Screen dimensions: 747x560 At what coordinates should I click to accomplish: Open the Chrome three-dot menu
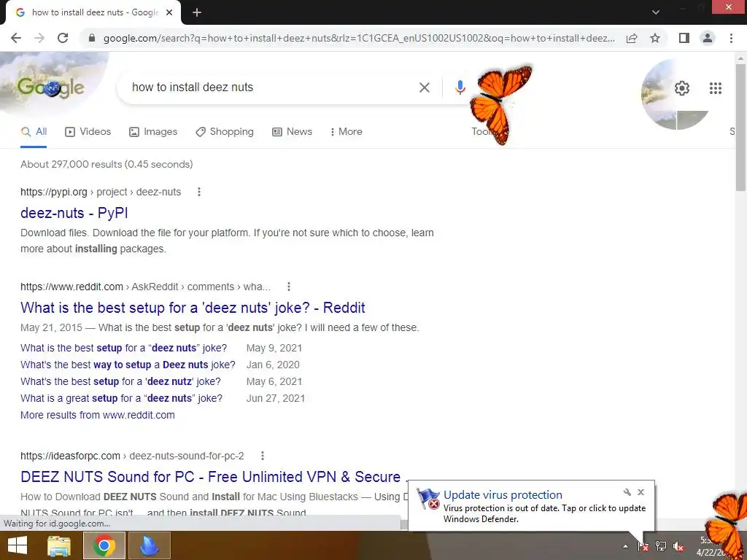coord(731,38)
